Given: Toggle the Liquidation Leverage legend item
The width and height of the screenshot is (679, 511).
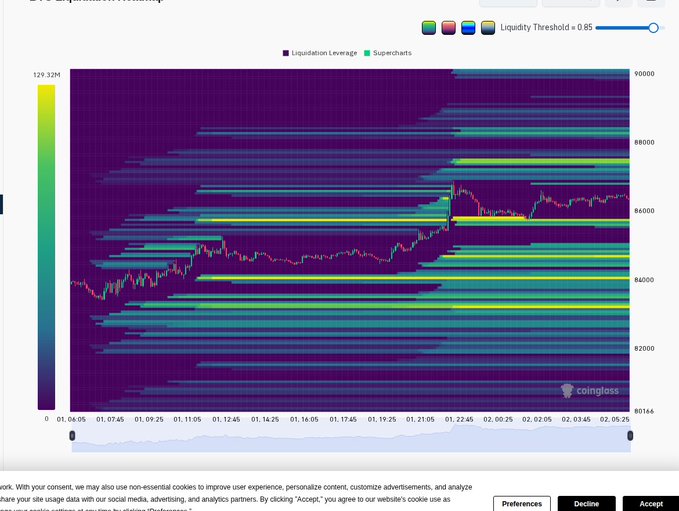Looking at the screenshot, I should (x=320, y=53).
